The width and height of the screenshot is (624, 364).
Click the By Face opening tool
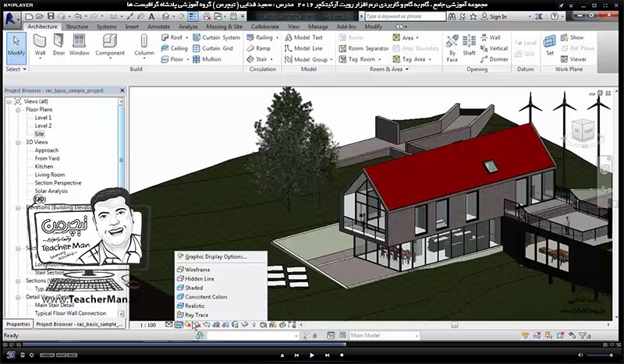coord(452,48)
